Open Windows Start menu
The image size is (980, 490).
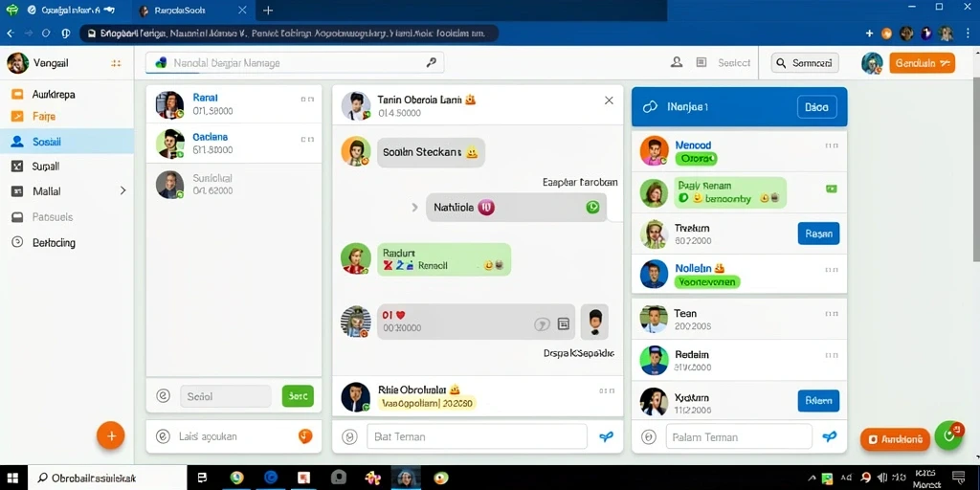tap(12, 479)
